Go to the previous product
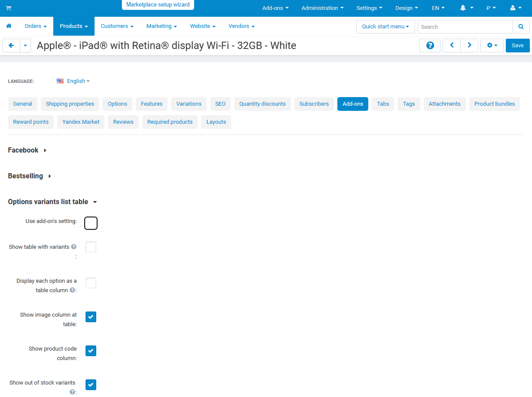532x397 pixels. tap(452, 46)
